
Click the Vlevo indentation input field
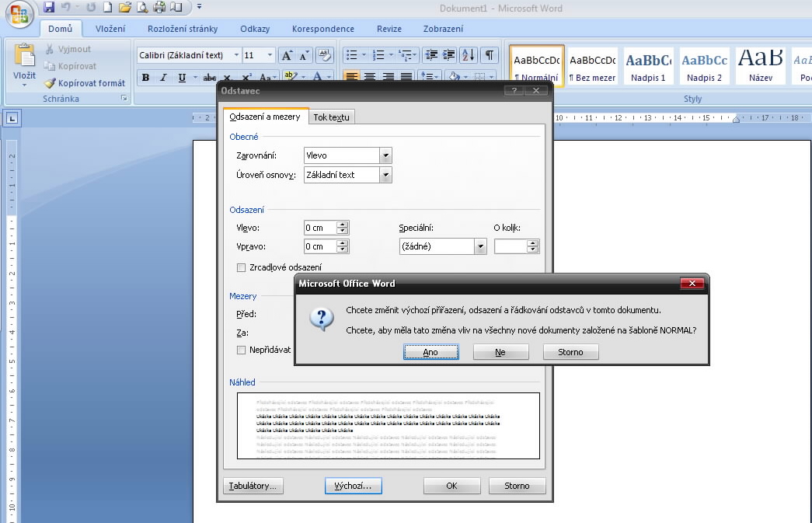point(319,228)
